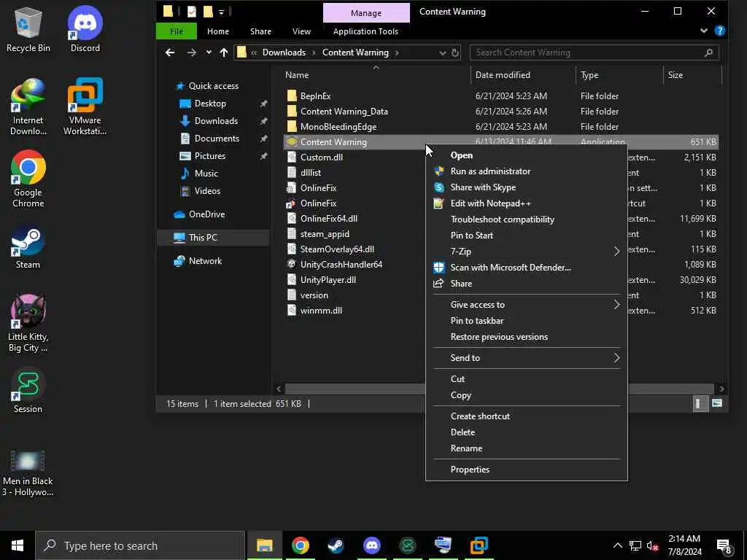747x560 pixels.
Task: Select the BepInEx folder
Action: point(315,96)
